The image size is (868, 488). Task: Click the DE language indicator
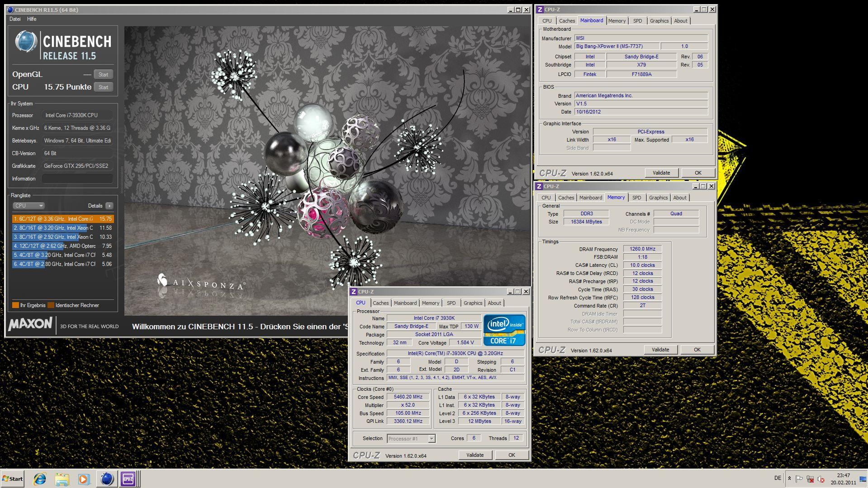coord(778,478)
